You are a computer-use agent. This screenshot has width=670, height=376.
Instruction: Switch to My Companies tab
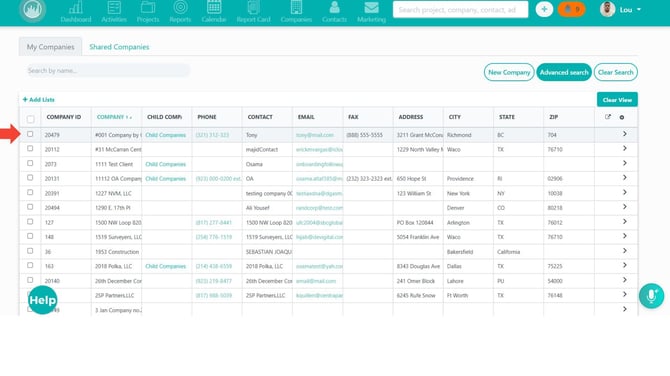click(x=50, y=47)
